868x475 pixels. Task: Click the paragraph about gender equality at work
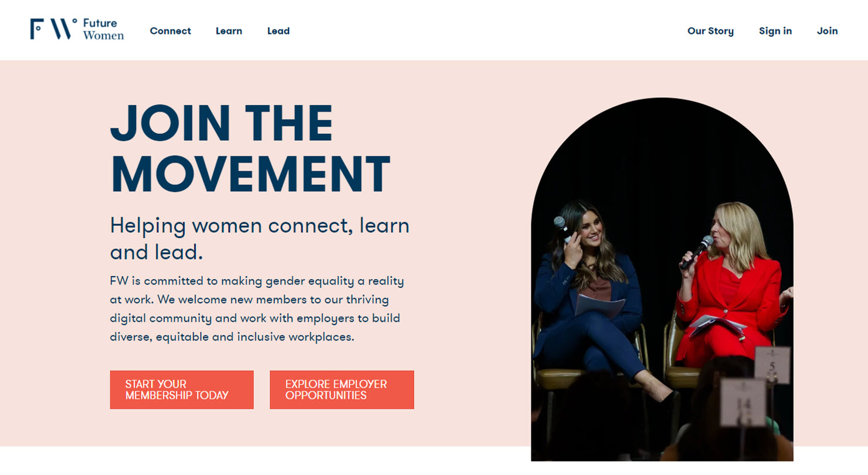click(258, 309)
